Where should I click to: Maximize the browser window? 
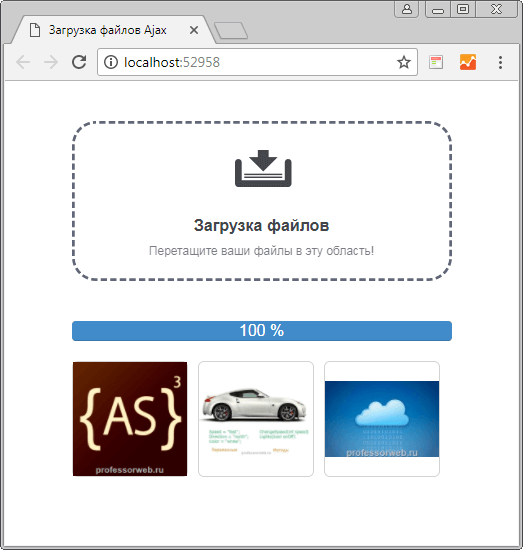coord(463,9)
